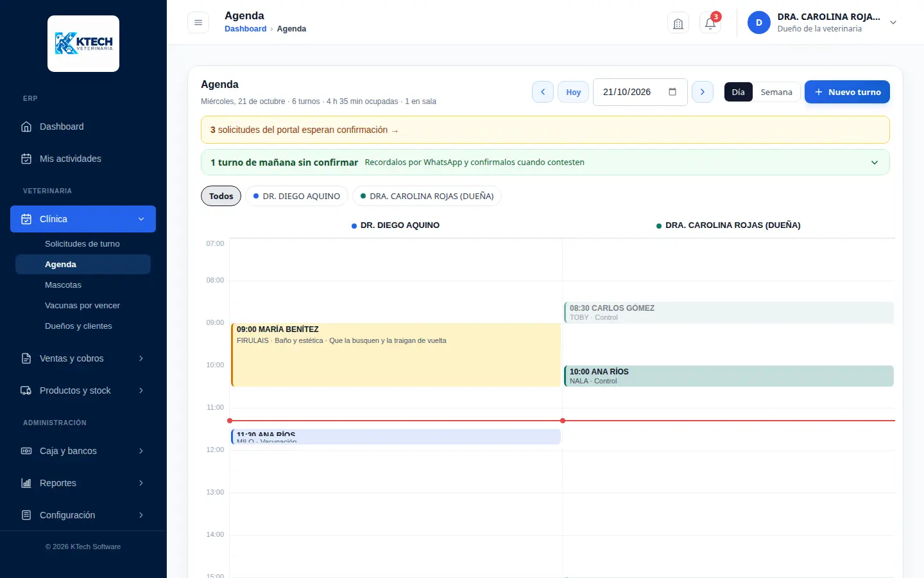Viewport: 924px width, 578px height.
Task: Follow the Dashboard breadcrumb link
Action: 246,29
